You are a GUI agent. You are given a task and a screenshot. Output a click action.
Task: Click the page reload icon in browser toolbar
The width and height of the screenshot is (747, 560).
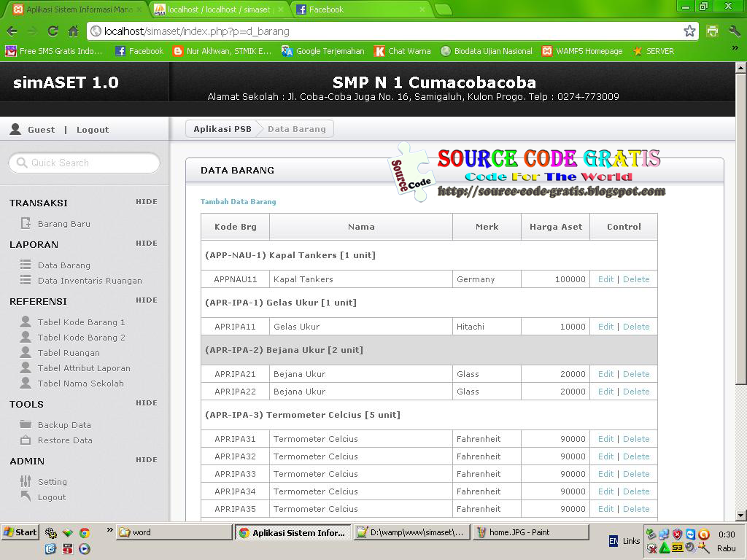[x=52, y=32]
